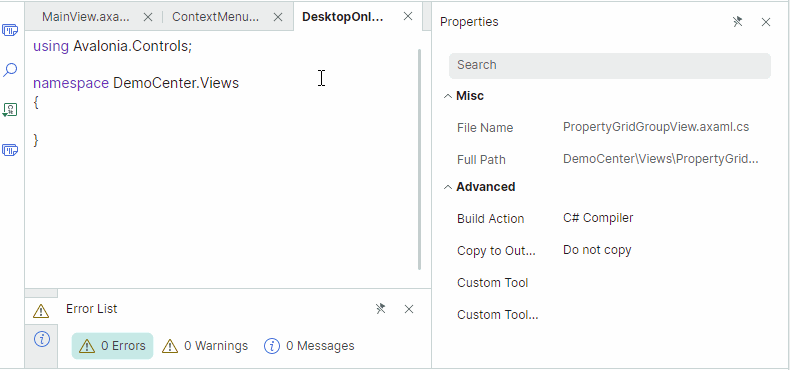Image resolution: width=790 pixels, height=370 pixels.
Task: Focus the Properties Search field
Action: click(x=610, y=65)
